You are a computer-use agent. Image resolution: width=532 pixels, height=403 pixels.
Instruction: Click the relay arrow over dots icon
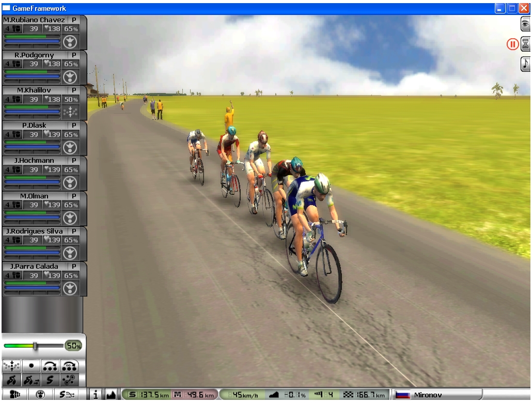[50, 365]
